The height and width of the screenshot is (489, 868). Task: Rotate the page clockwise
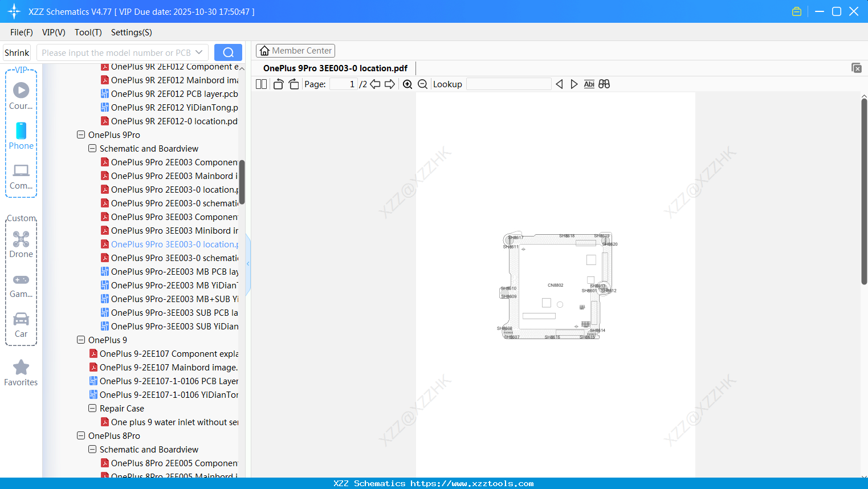pos(294,84)
